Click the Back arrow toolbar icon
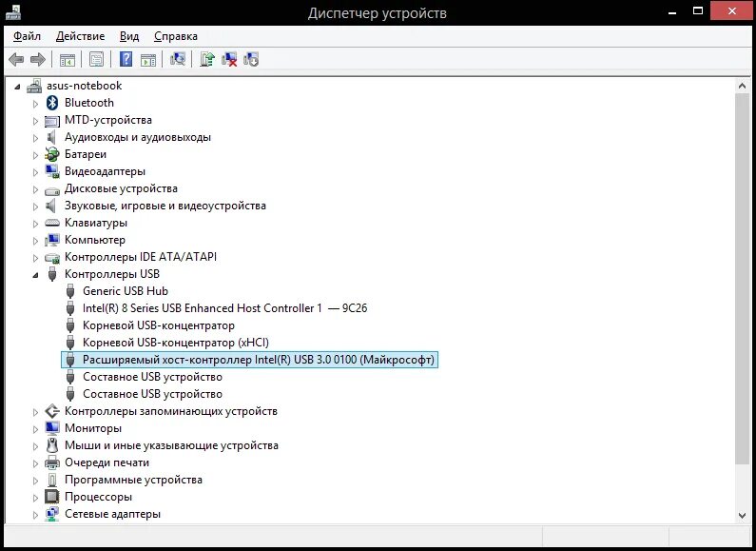This screenshot has height=551, width=756. coord(16,59)
